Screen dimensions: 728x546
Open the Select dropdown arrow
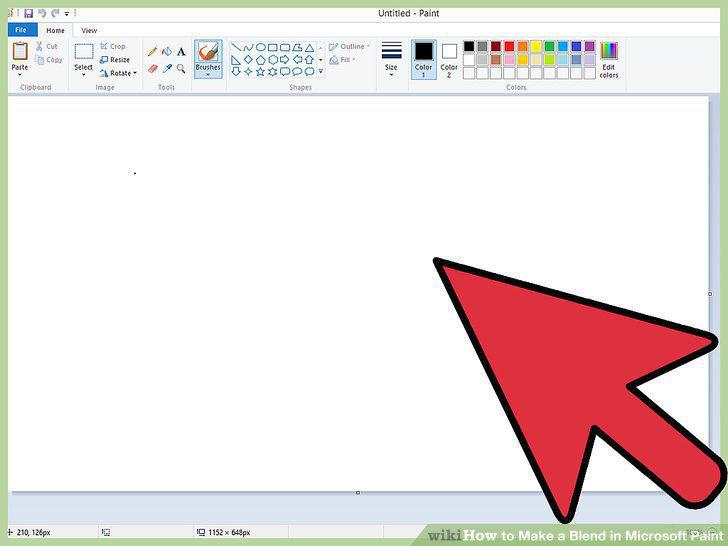(84, 75)
